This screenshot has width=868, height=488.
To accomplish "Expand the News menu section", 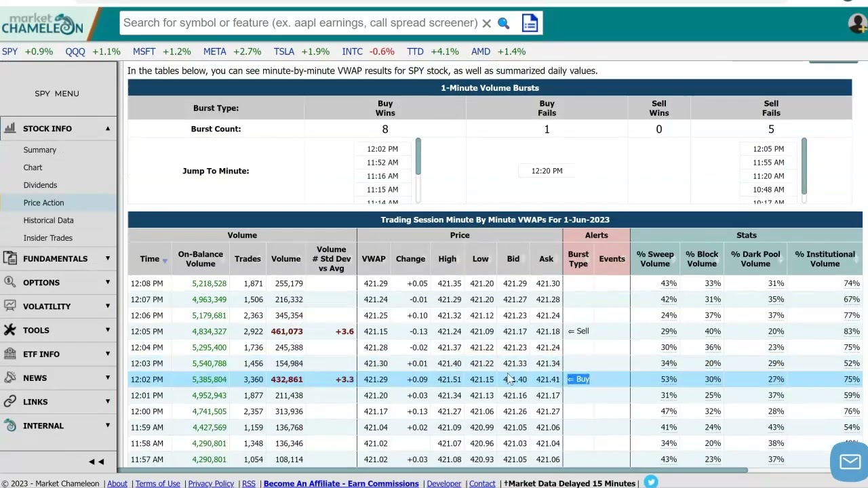I will click(x=107, y=378).
